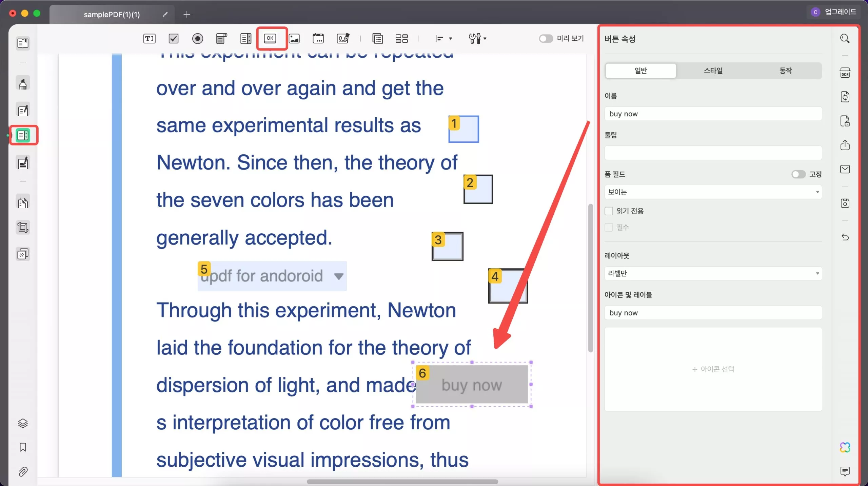Image resolution: width=868 pixels, height=486 pixels.
Task: Open the align fields dropdown
Action: tap(443, 38)
